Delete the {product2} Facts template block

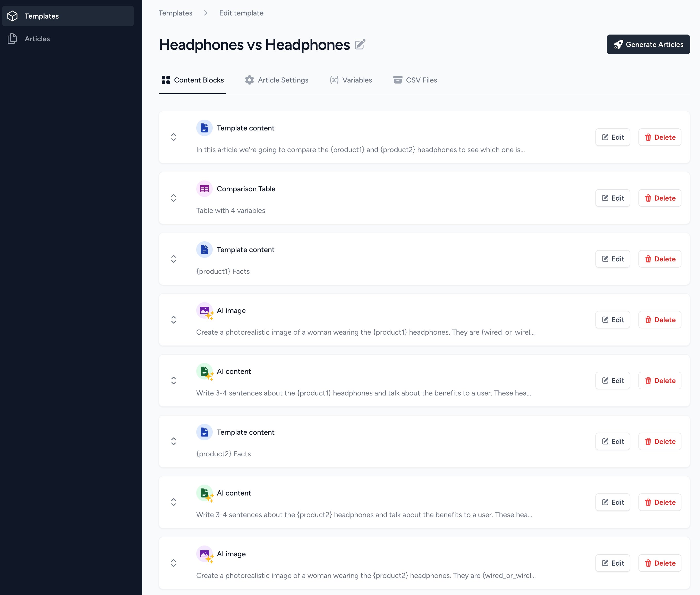click(x=660, y=442)
